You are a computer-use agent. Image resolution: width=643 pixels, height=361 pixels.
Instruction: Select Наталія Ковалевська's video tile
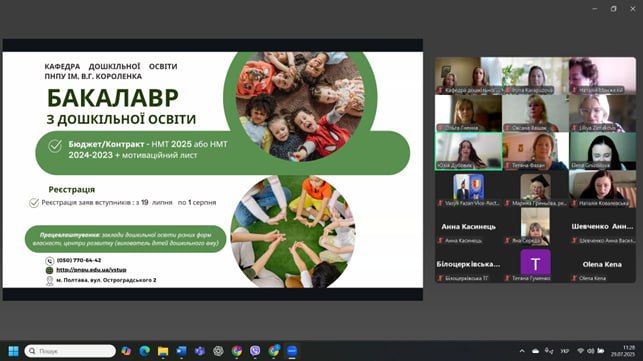point(602,189)
